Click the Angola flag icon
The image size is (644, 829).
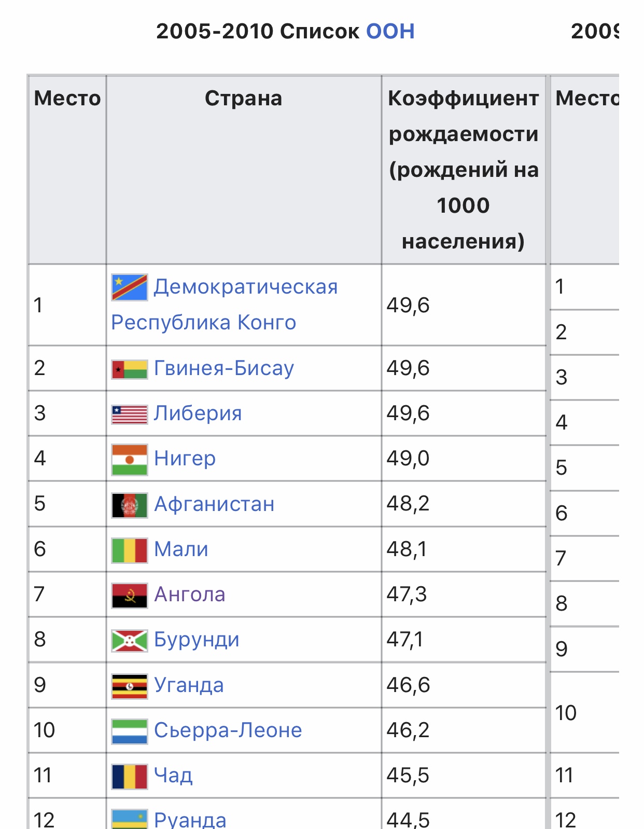coord(130,595)
